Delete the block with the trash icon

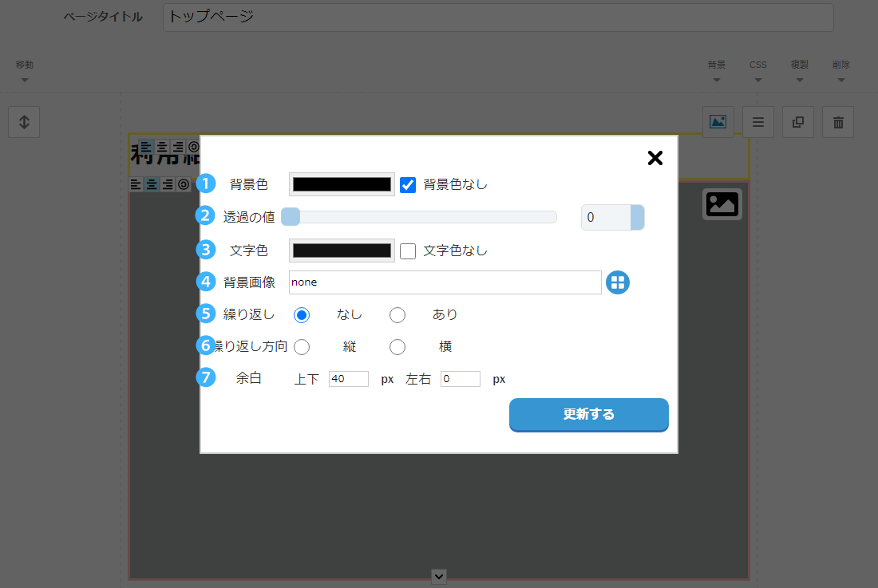point(837,122)
